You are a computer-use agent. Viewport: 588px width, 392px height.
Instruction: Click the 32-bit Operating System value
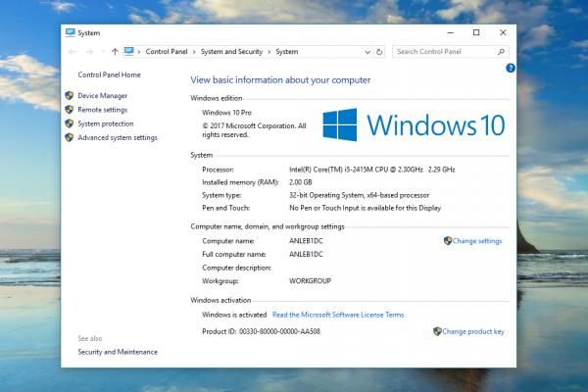pyautogui.click(x=359, y=195)
